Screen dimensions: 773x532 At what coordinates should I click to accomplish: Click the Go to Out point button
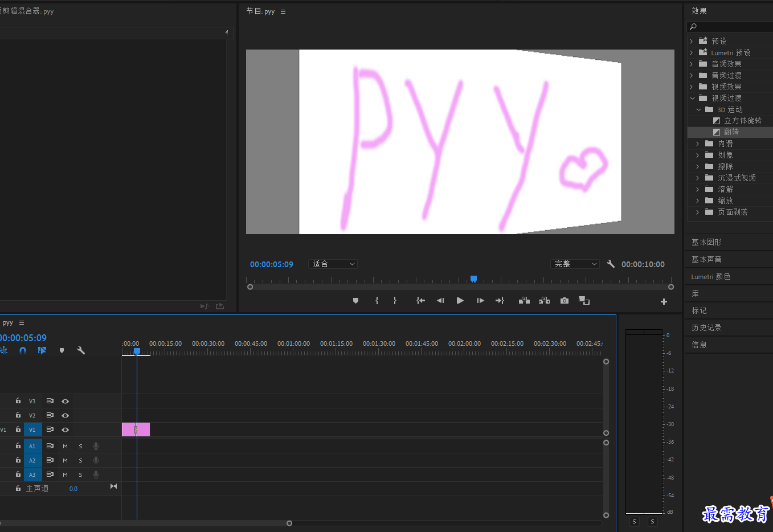tap(500, 301)
